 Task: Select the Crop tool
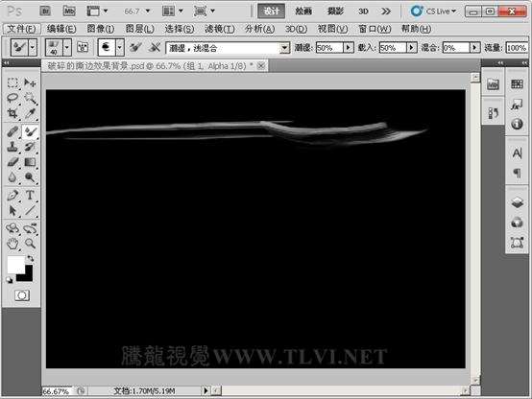click(12, 113)
